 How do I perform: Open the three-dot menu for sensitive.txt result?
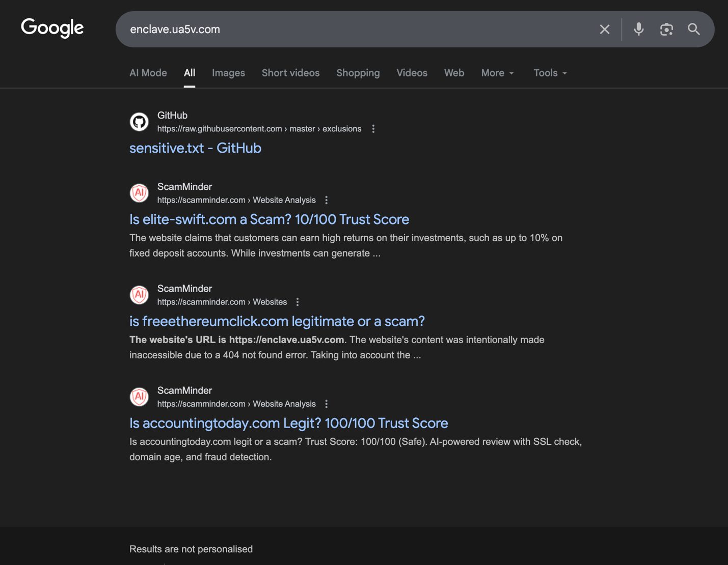pyautogui.click(x=373, y=129)
